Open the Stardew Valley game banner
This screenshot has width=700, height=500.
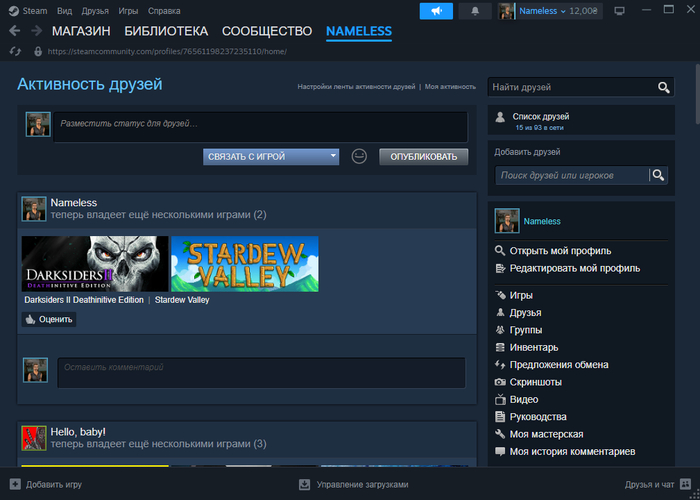(x=245, y=264)
